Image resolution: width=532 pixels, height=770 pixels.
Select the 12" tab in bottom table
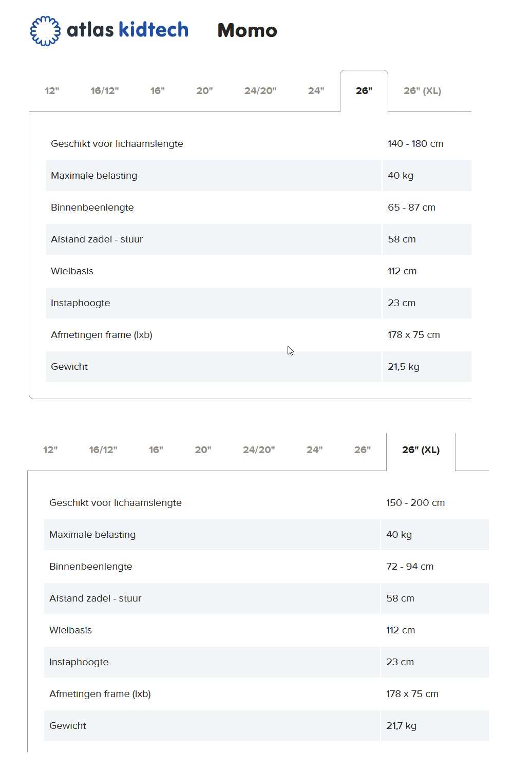point(51,450)
